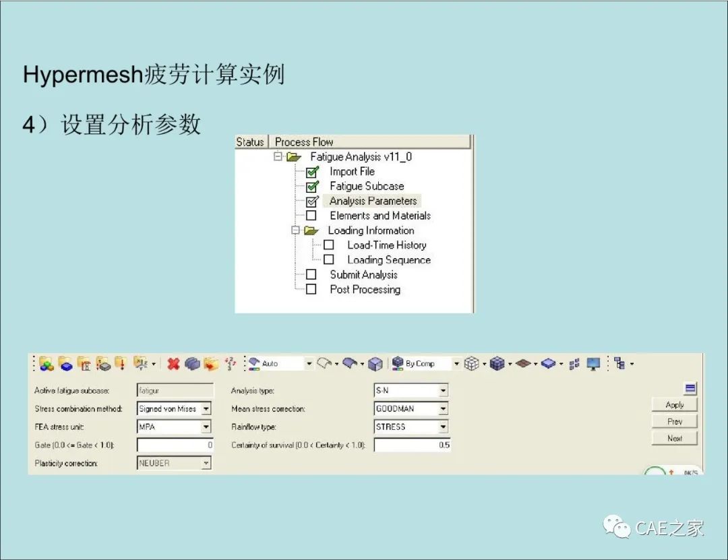Check the Post Processing checkbox
This screenshot has width=728, height=560.
click(x=311, y=289)
